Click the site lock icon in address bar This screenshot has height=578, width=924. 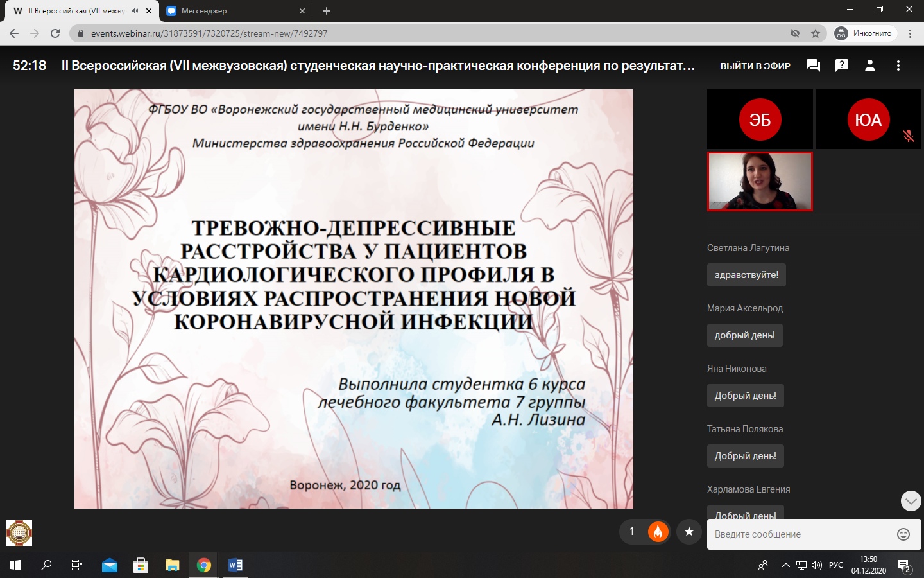(x=80, y=33)
